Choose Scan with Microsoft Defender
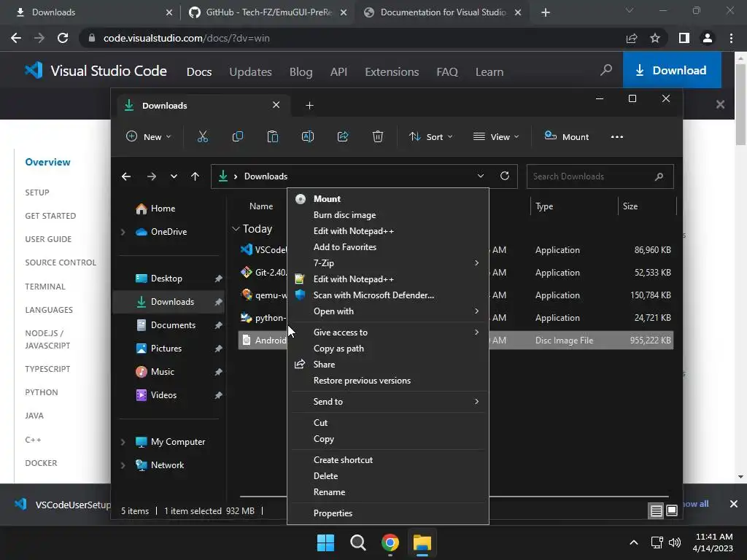Screen dimensions: 747x560 (388, 295)
